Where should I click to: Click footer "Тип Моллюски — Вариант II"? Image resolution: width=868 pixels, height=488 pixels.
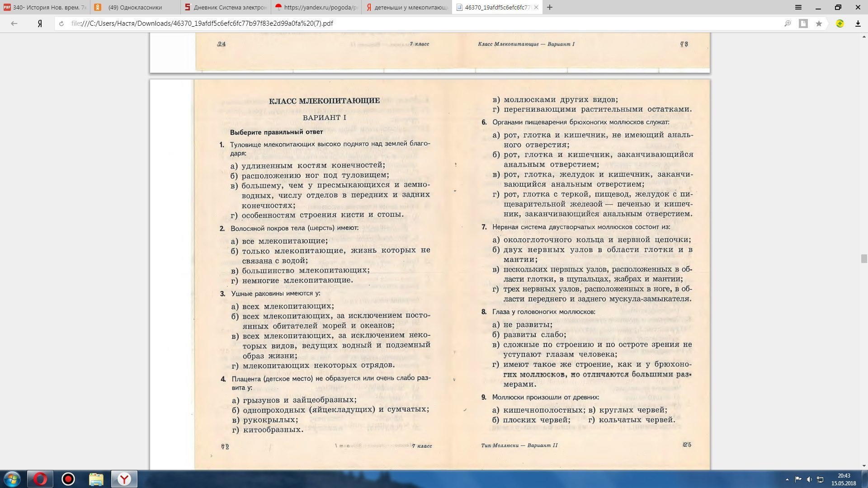pyautogui.click(x=519, y=446)
